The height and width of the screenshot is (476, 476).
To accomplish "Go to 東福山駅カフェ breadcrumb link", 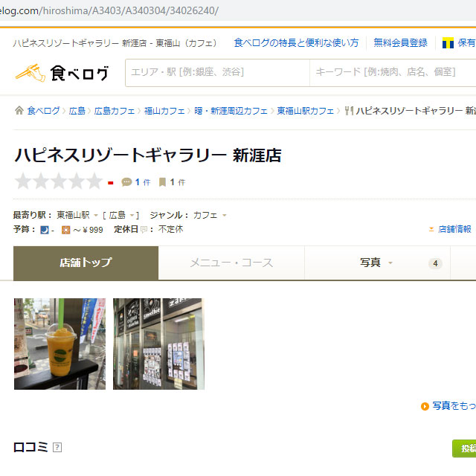I will point(305,111).
